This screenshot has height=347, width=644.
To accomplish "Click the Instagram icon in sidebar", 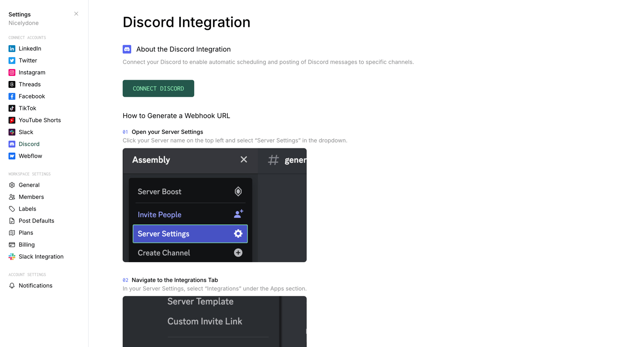I will (x=12, y=72).
